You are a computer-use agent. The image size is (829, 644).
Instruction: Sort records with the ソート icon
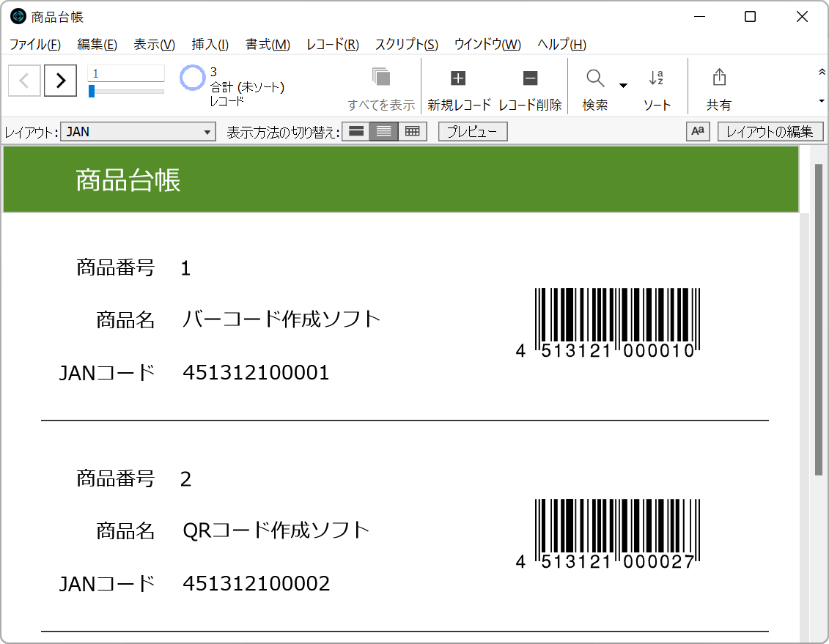click(656, 77)
